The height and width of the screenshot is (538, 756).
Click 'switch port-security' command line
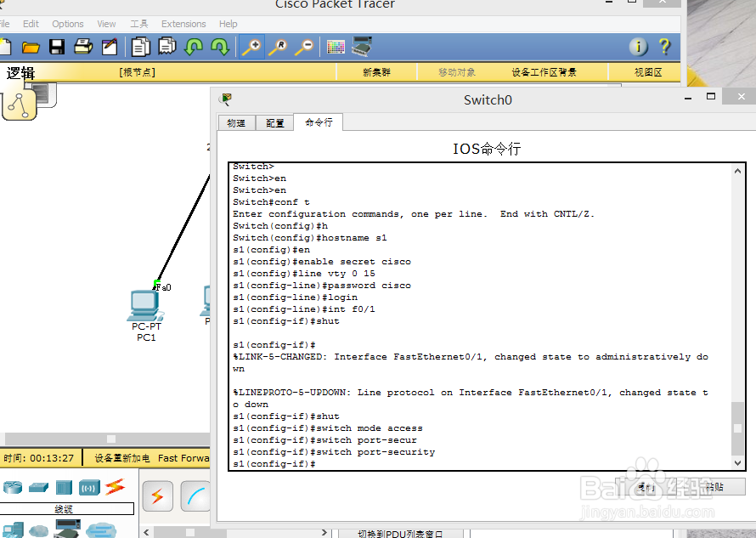pyautogui.click(x=334, y=452)
